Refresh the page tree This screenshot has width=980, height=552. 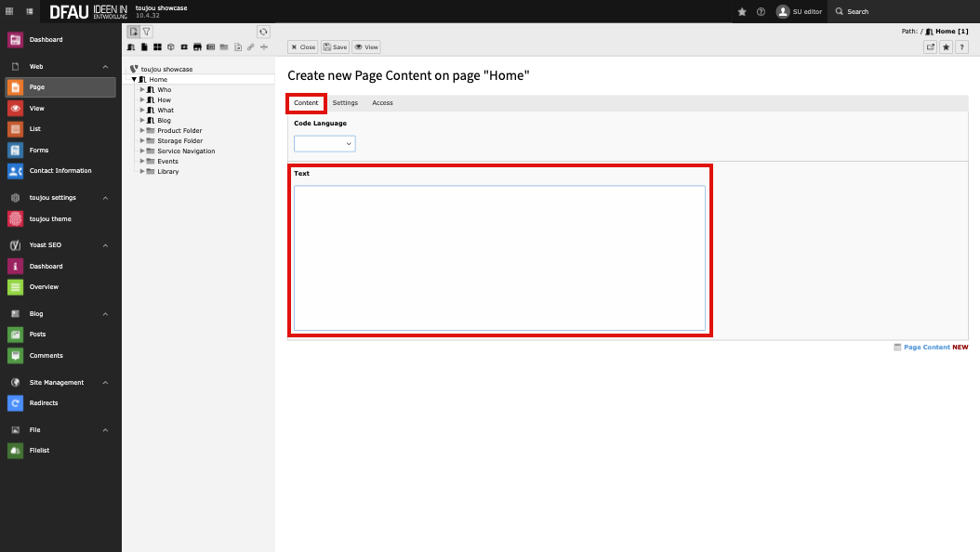click(x=263, y=32)
